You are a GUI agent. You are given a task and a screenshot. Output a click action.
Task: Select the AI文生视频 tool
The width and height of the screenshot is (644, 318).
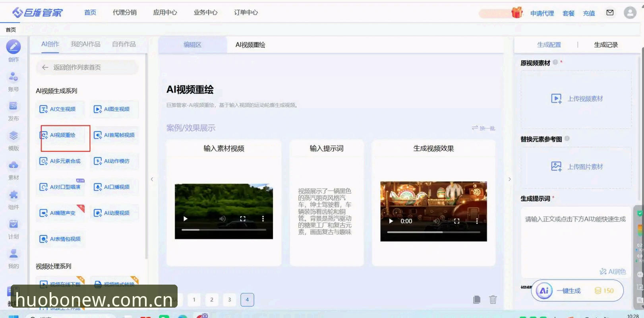[60, 109]
